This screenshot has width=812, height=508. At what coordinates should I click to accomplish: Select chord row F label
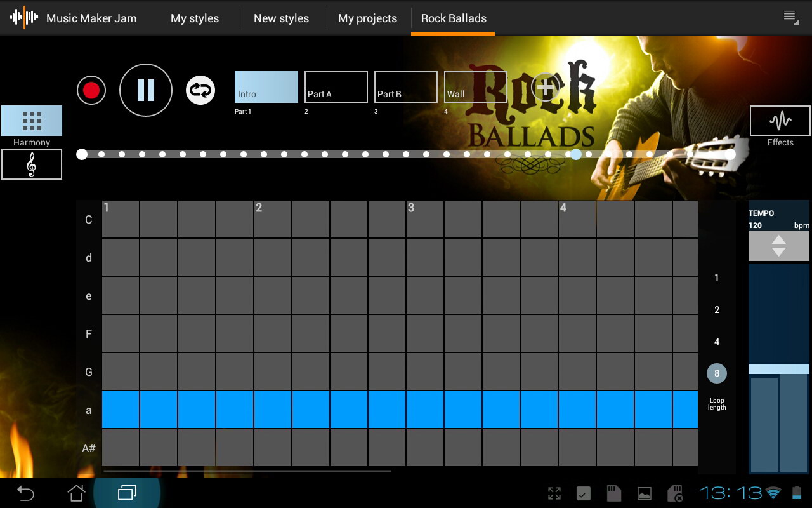coord(89,334)
